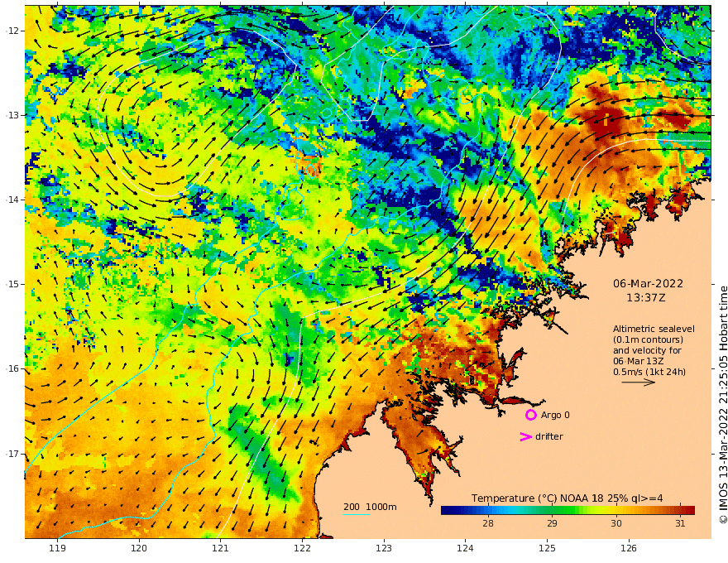728x563 pixels.
Task: Click the 'and velocity for' legend line
Action: pos(647,350)
